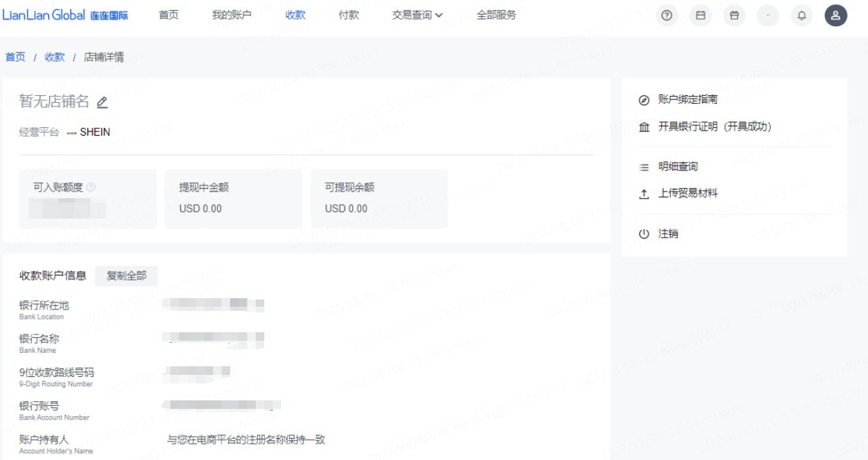This screenshot has height=460, width=868.
Task: Click the 店铺详情 breadcrumb text
Action: pyautogui.click(x=104, y=57)
